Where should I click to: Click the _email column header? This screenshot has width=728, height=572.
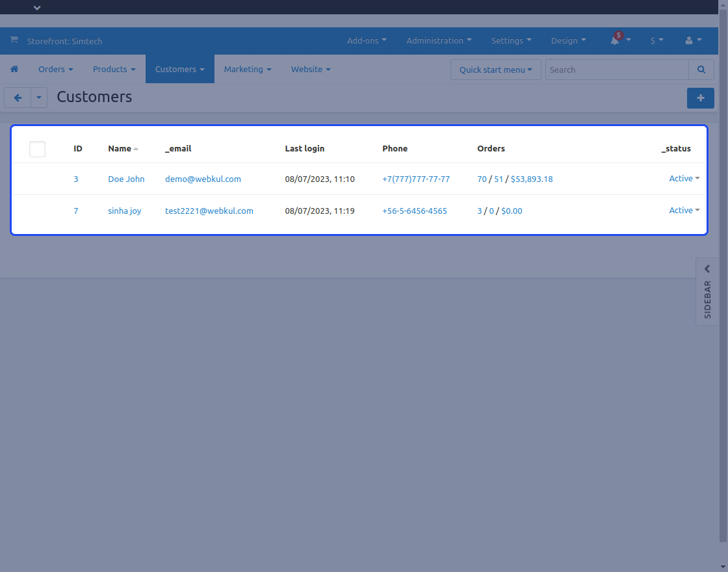click(178, 149)
